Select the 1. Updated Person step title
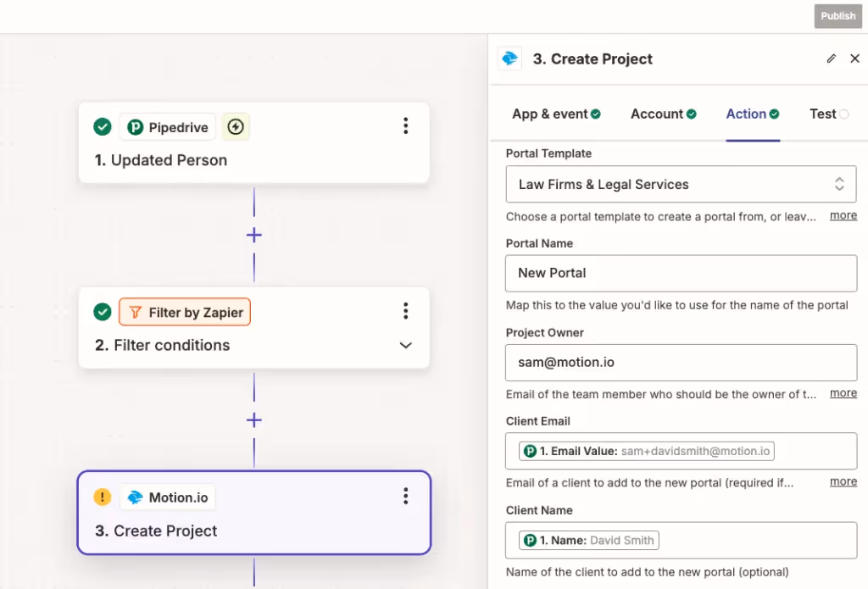 click(161, 160)
